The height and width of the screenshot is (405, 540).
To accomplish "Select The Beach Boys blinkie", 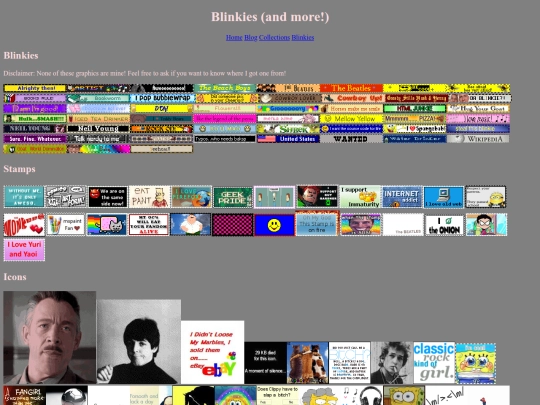I will coord(225,88).
